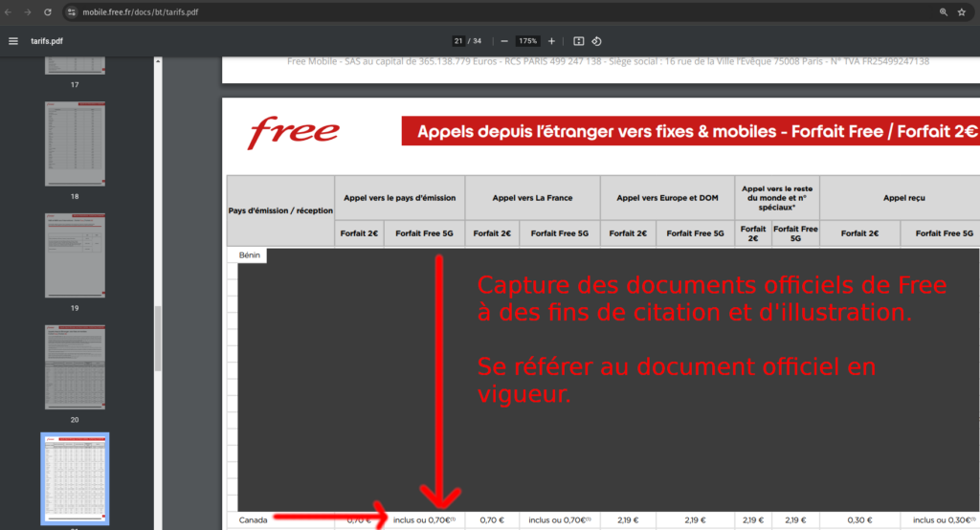Click the Appel vers La France header
Viewport: 980px width, 530px height.
pyautogui.click(x=532, y=198)
